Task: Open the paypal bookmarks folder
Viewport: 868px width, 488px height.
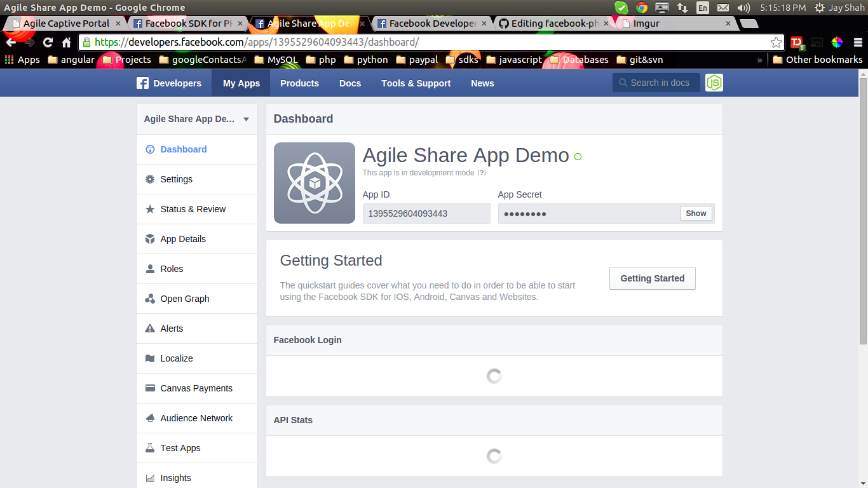Action: coord(417,60)
